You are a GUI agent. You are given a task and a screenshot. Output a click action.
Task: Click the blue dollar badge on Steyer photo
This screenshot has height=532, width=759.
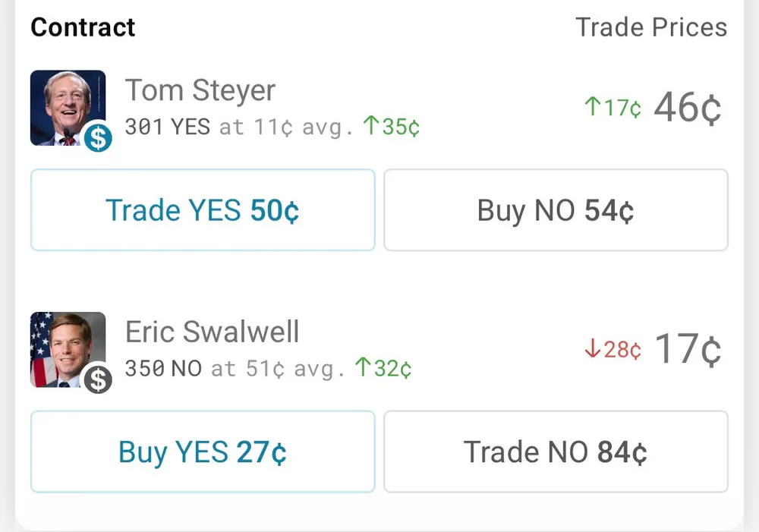coord(98,137)
